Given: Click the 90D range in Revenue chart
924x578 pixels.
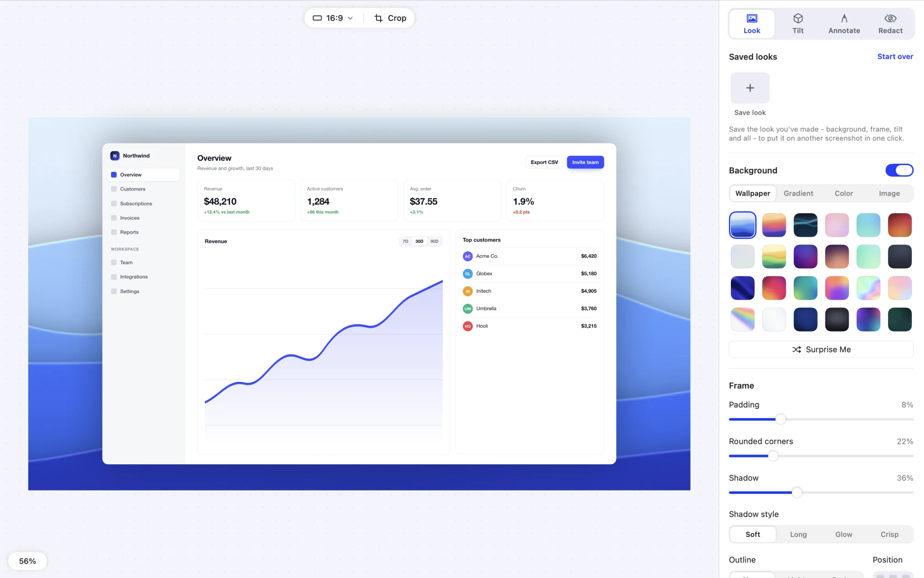Looking at the screenshot, I should [x=434, y=241].
